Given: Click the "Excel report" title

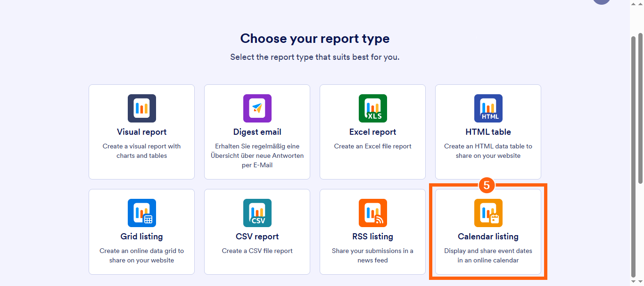Looking at the screenshot, I should pyautogui.click(x=373, y=132).
